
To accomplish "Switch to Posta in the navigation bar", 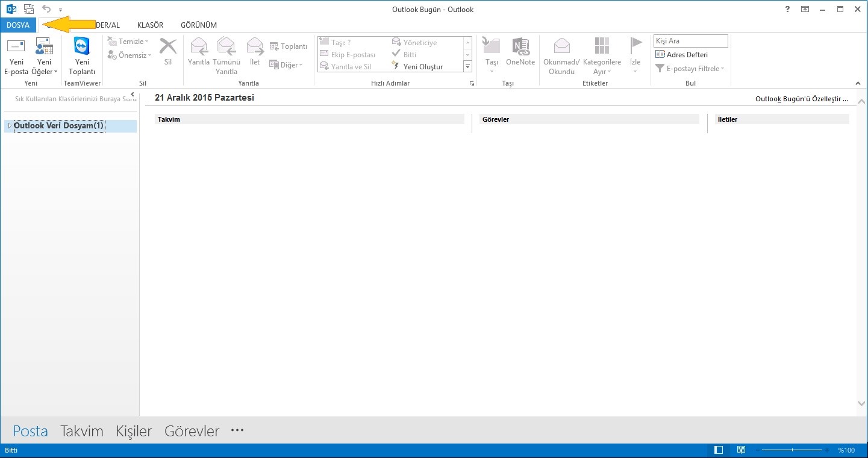I will click(x=30, y=431).
